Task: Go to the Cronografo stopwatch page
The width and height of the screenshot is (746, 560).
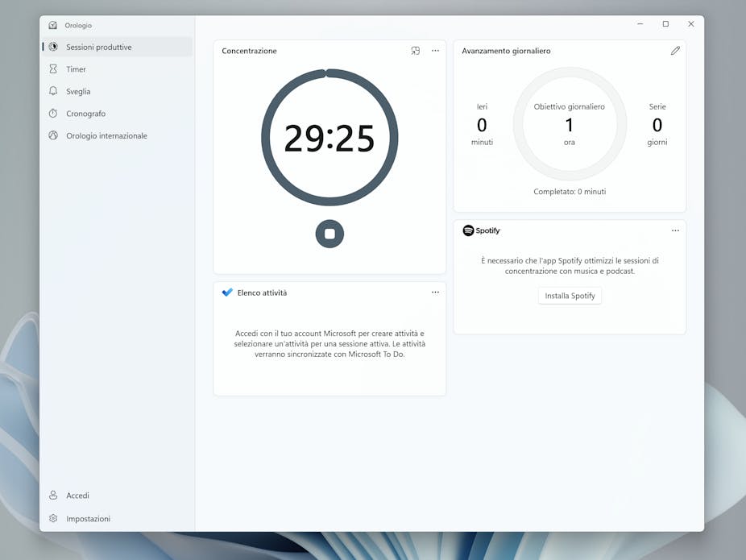Action: (x=85, y=114)
